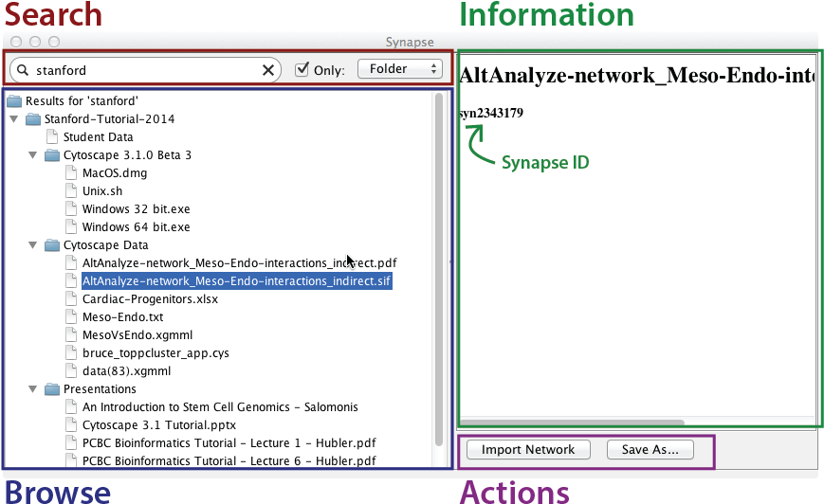Click the Stem Cell Genomics presentation file icon

(71, 406)
